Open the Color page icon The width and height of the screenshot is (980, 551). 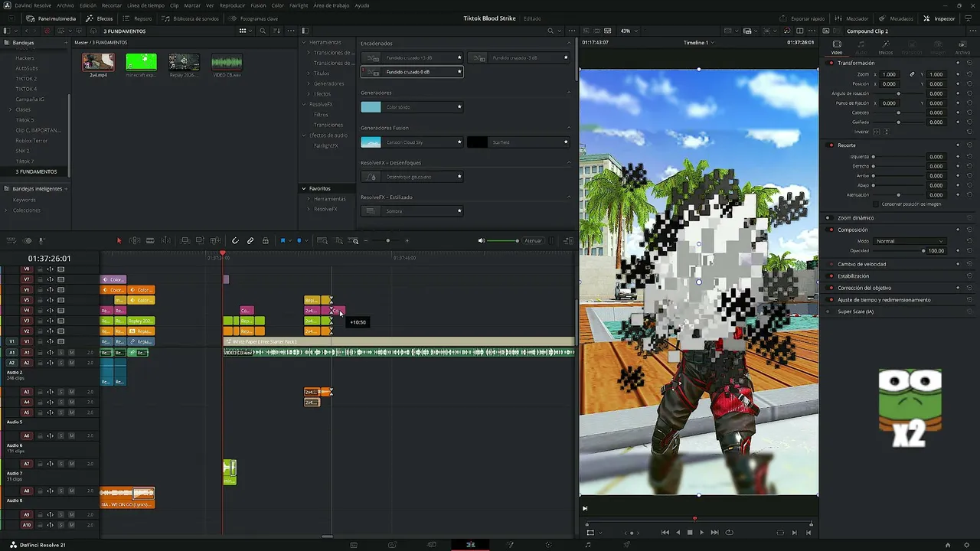pos(548,545)
